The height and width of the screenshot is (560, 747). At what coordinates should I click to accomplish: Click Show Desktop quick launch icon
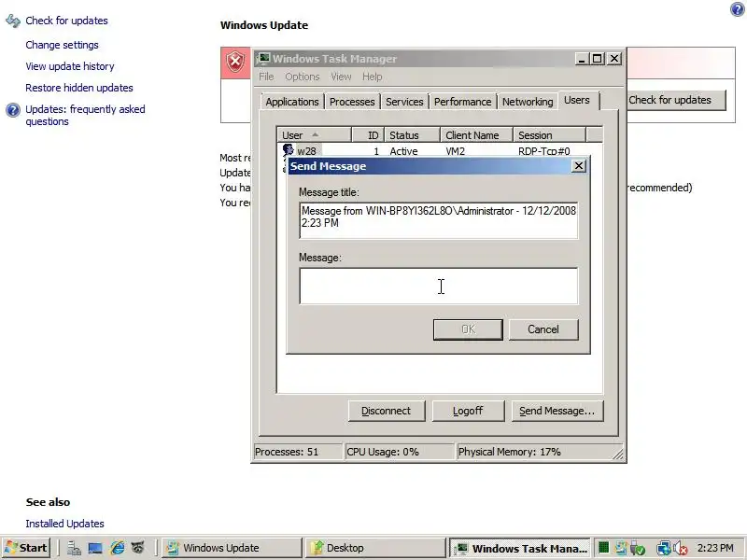click(x=95, y=548)
